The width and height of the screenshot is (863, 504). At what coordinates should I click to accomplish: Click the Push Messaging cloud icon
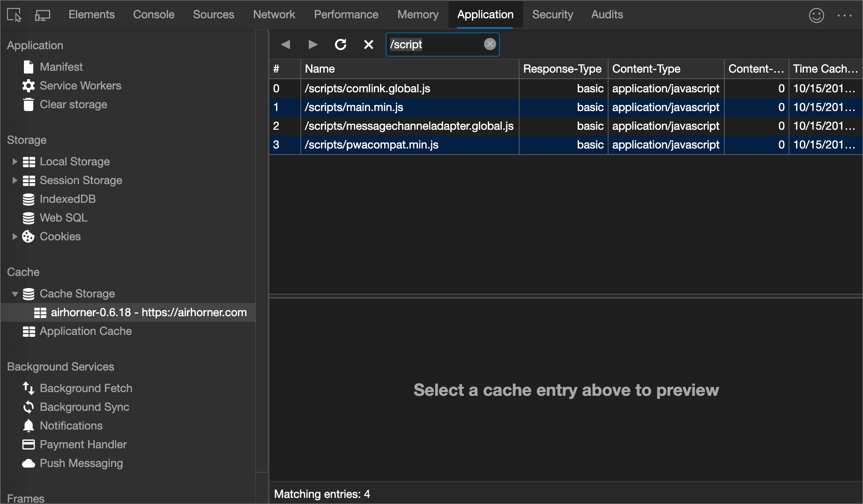point(28,463)
